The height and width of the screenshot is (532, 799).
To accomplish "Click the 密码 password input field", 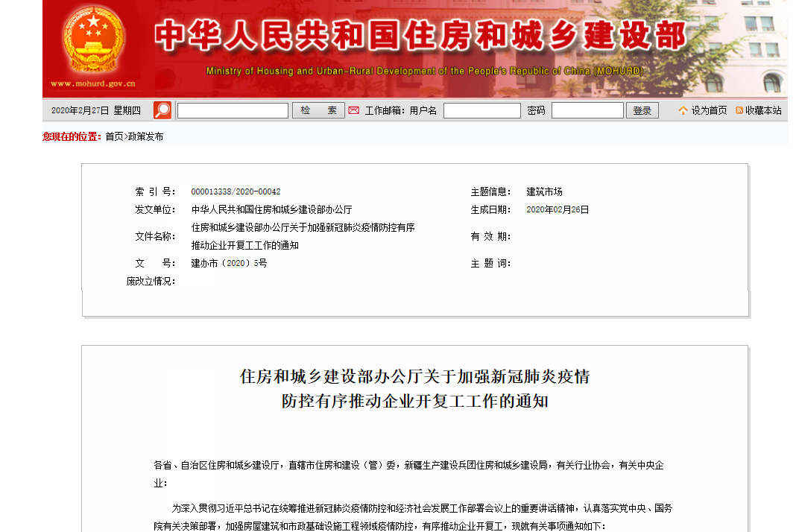I will pos(587,110).
